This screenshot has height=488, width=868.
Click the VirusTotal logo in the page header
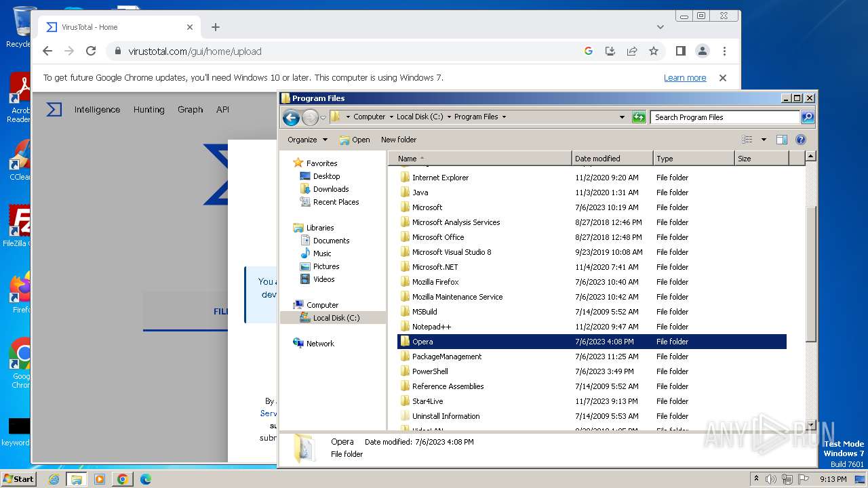(54, 109)
